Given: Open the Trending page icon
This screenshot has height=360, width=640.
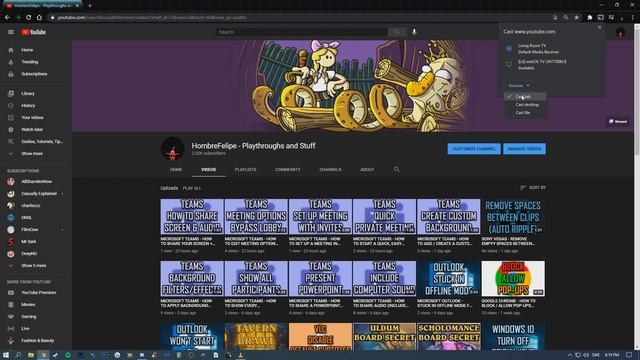Looking at the screenshot, I should click(11, 62).
